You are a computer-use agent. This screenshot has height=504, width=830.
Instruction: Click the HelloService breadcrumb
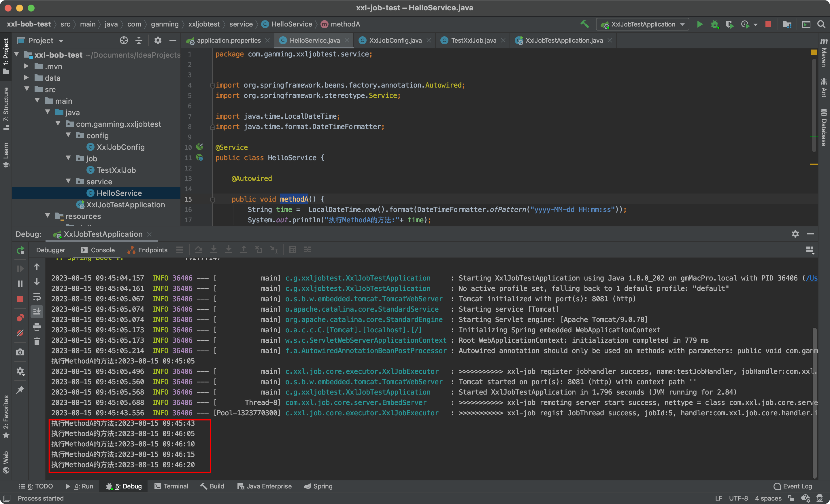click(x=287, y=24)
